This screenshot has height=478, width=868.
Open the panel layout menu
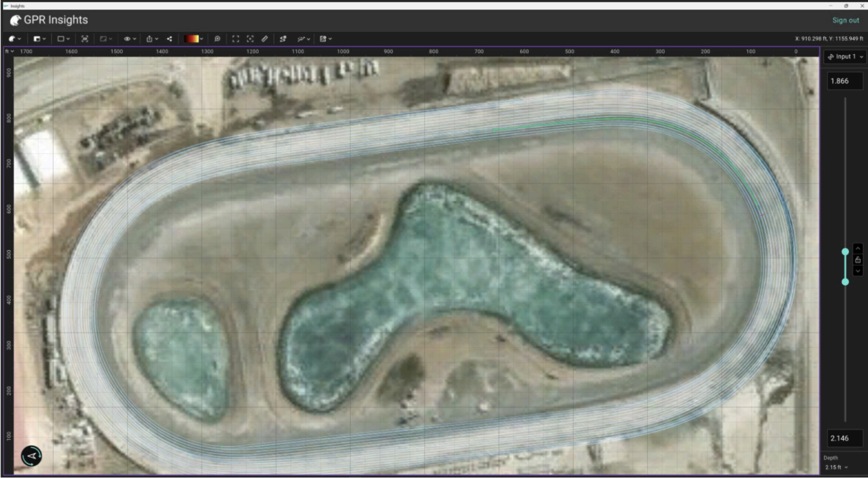39,39
